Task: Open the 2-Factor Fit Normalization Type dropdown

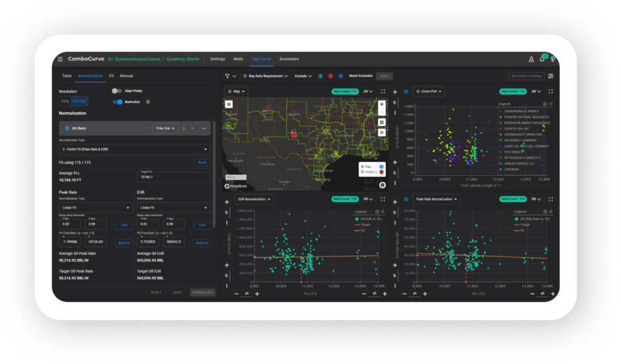Action: click(135, 149)
